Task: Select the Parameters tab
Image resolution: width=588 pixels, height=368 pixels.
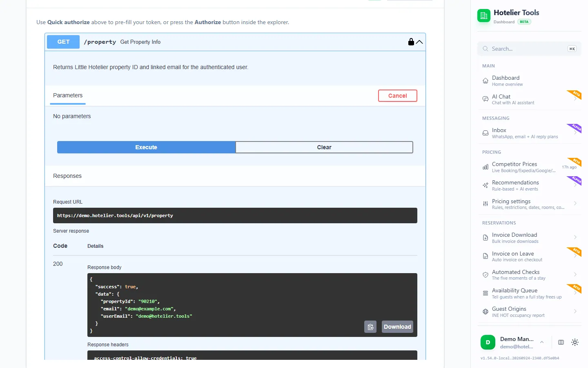Action: click(x=68, y=96)
